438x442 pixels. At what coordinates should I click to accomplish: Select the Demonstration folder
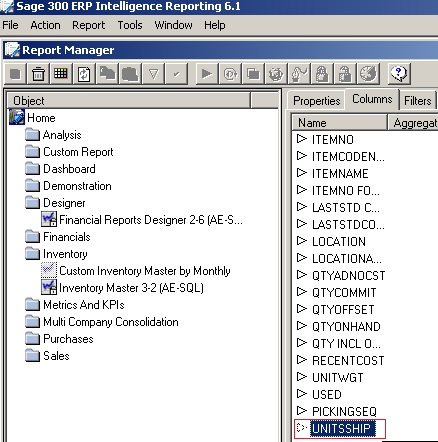coord(77,186)
